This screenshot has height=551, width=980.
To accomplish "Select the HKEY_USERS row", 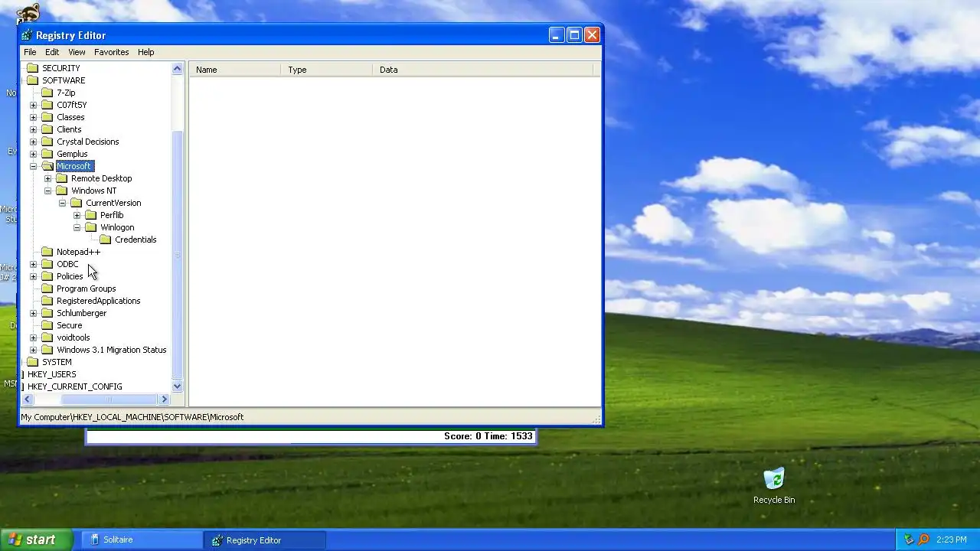I will coord(51,374).
